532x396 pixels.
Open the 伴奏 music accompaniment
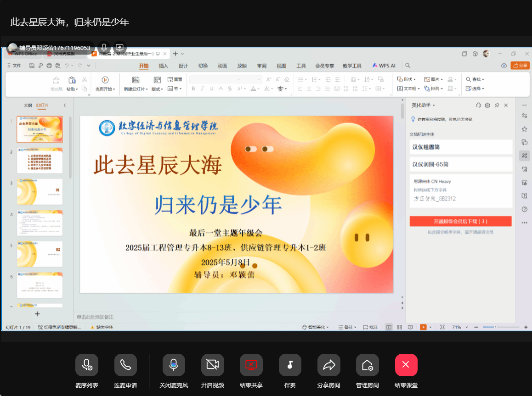pyautogui.click(x=290, y=365)
